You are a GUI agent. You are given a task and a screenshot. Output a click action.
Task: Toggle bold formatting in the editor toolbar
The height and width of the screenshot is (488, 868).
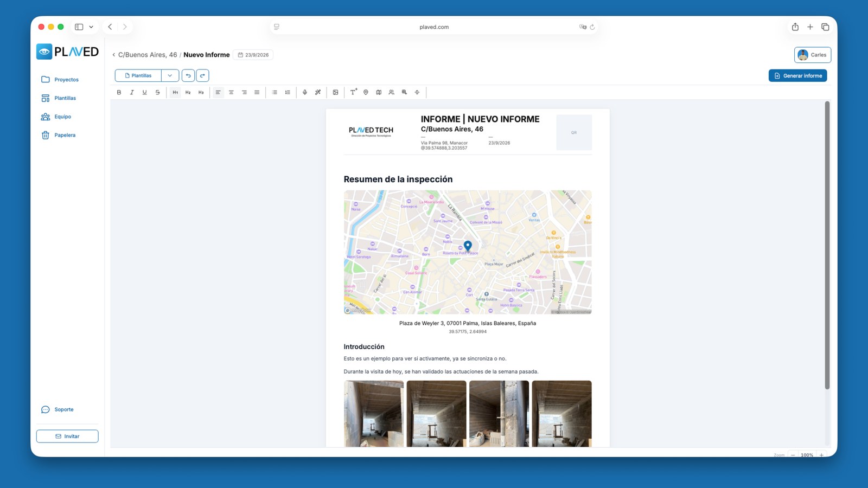click(119, 92)
